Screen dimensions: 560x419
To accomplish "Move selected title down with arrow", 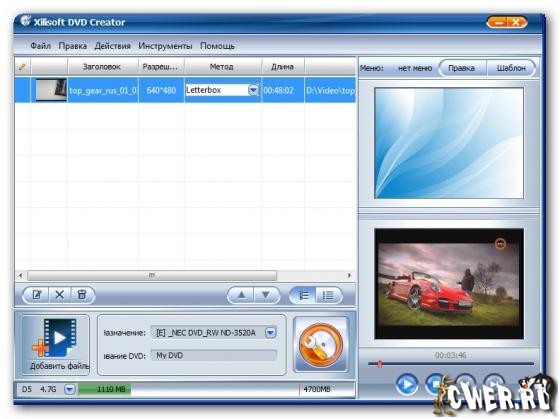I will click(266, 295).
